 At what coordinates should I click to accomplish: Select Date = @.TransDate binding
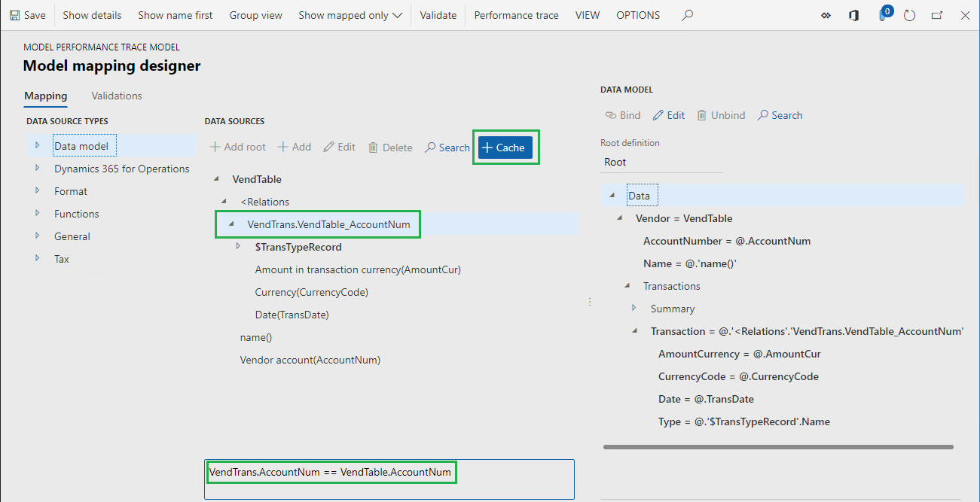(706, 399)
